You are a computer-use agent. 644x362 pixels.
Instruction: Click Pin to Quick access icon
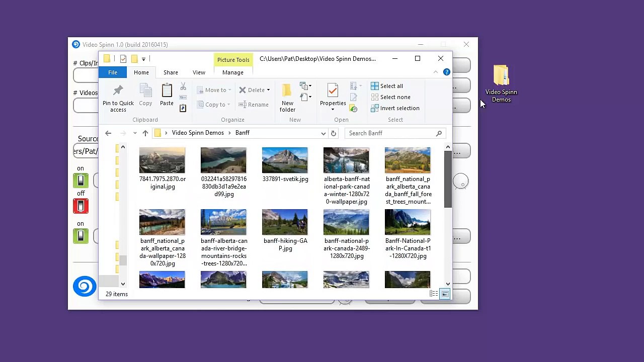click(118, 90)
